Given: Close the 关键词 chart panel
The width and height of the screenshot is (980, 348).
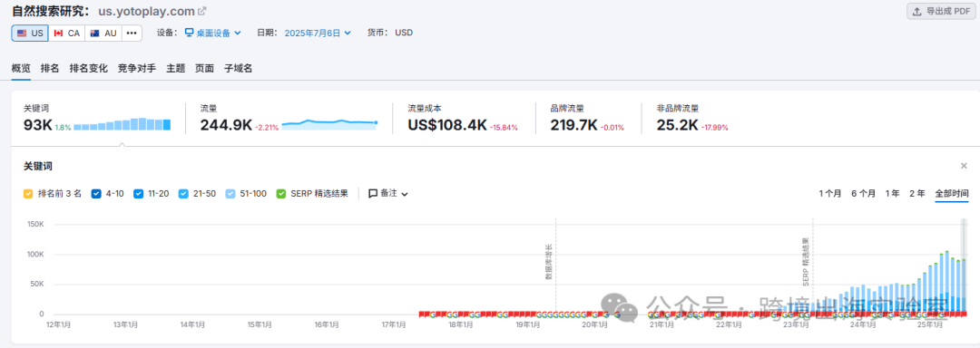Looking at the screenshot, I should coord(964,166).
